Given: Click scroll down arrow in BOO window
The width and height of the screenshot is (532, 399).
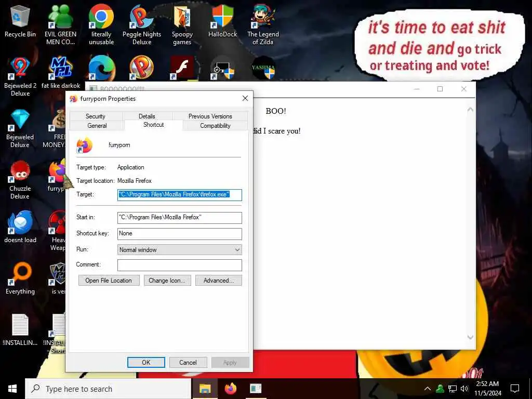Looking at the screenshot, I should tap(470, 337).
